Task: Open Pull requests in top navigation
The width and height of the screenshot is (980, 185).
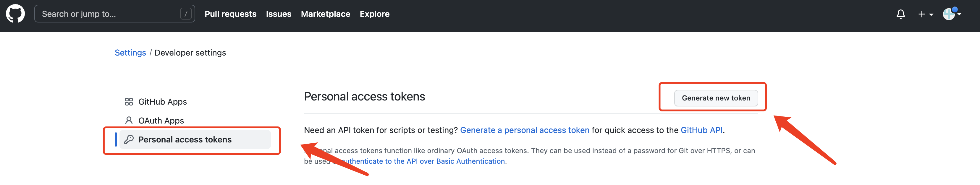Action: click(230, 14)
